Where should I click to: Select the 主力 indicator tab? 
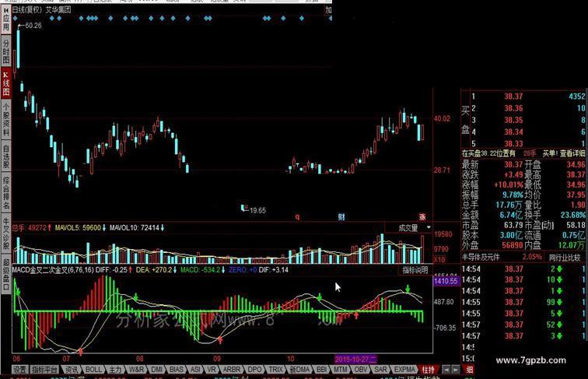[115, 370]
